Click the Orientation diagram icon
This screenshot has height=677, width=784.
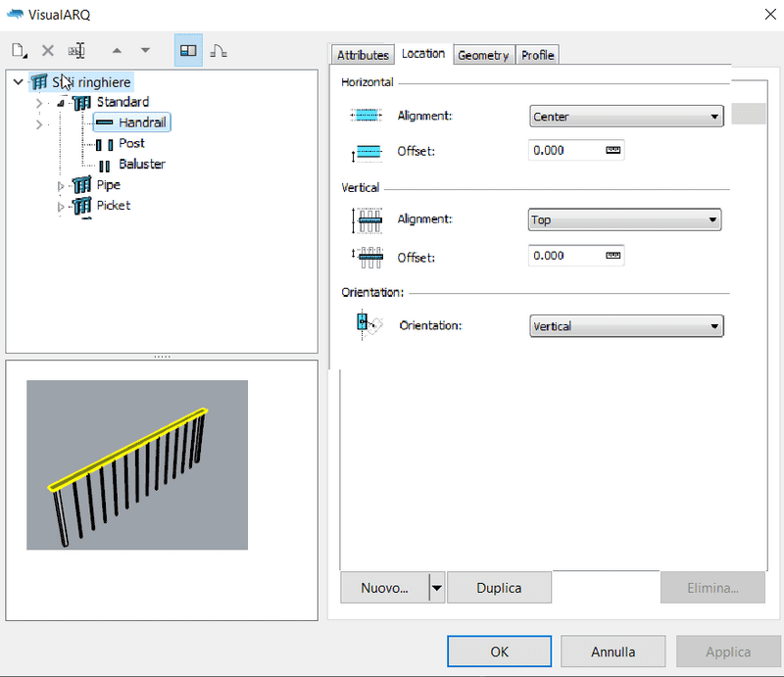point(369,324)
